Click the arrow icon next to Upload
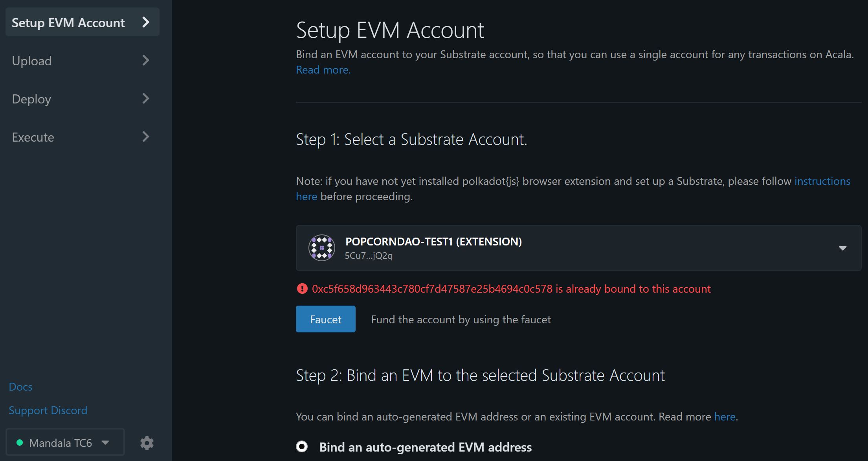The width and height of the screenshot is (868, 461). click(146, 61)
